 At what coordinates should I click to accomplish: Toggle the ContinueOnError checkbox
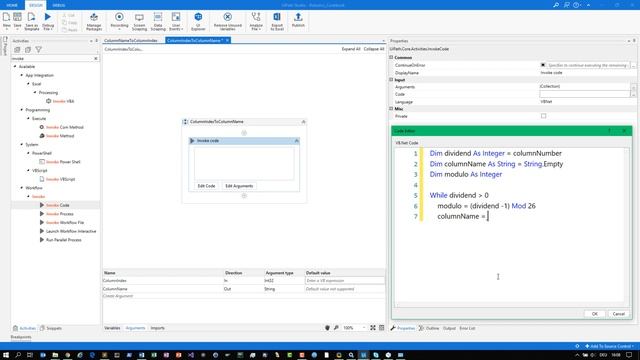543,65
